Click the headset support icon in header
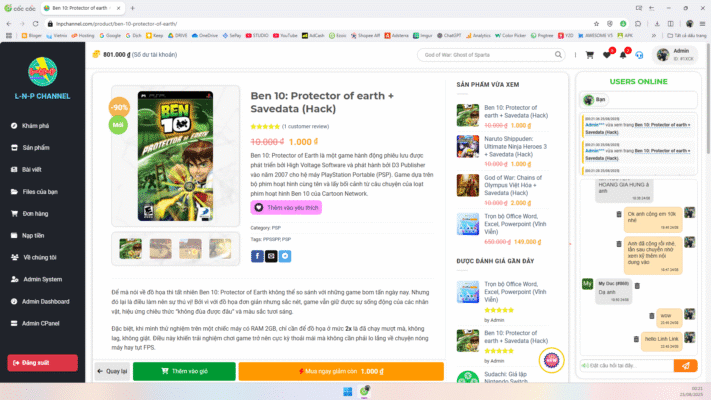The height and width of the screenshot is (400, 711). click(x=639, y=55)
